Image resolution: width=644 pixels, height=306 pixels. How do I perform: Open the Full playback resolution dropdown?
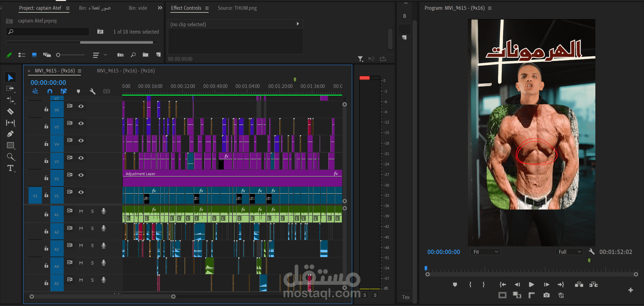[570, 252]
